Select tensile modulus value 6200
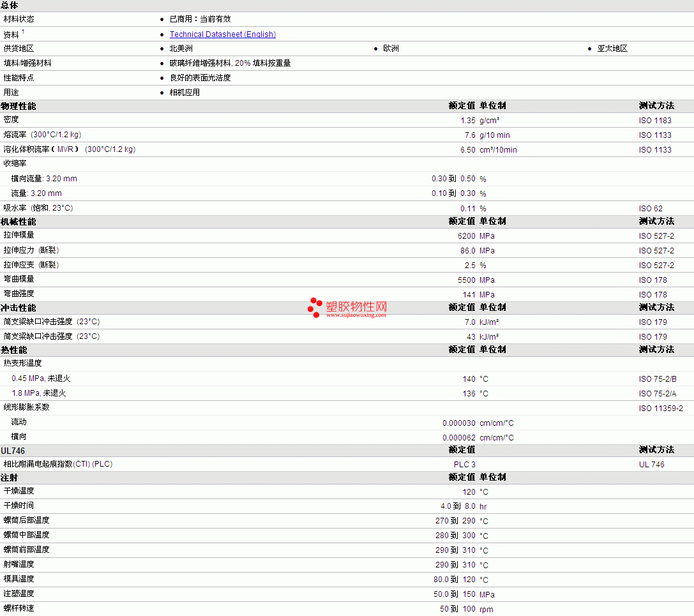The image size is (694, 616). (x=467, y=236)
